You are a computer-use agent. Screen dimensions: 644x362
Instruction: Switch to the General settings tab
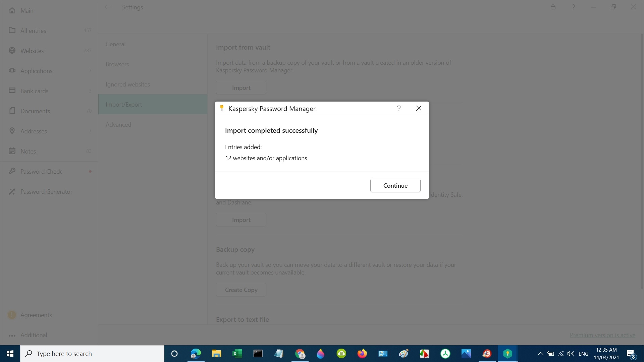[153, 44]
